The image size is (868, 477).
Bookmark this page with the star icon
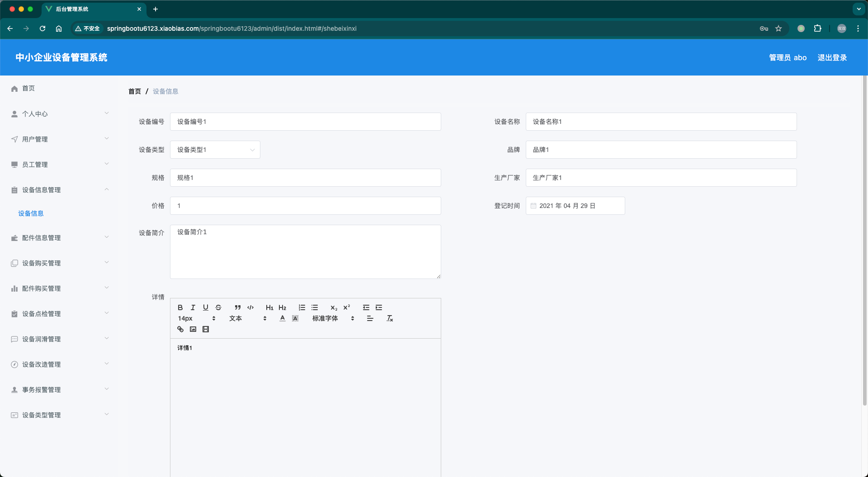pos(778,28)
